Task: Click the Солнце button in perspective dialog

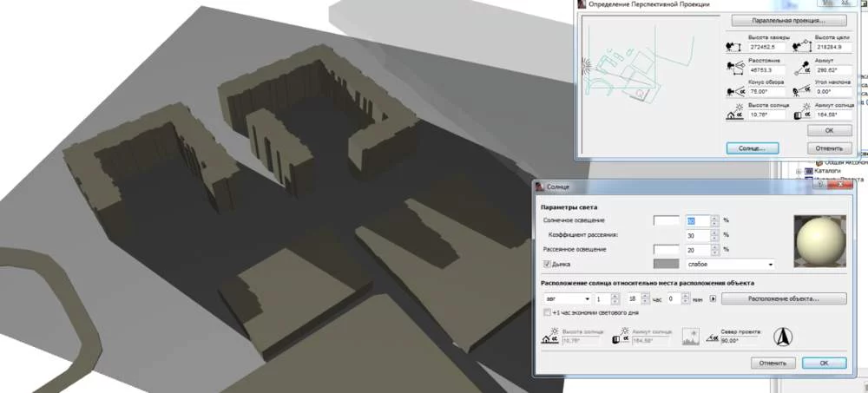Action: point(752,148)
